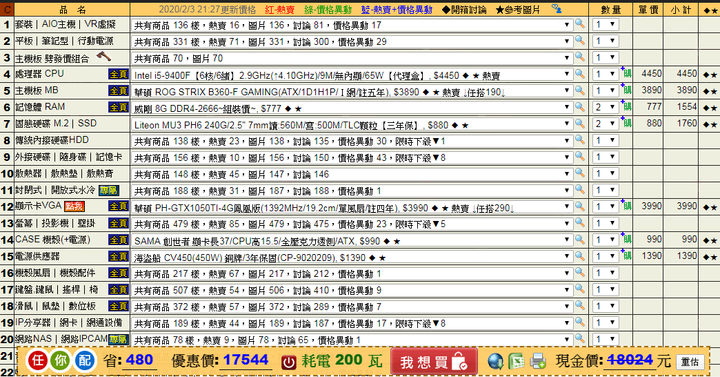
Task: Click the 單價 column header
Action: 648,10
